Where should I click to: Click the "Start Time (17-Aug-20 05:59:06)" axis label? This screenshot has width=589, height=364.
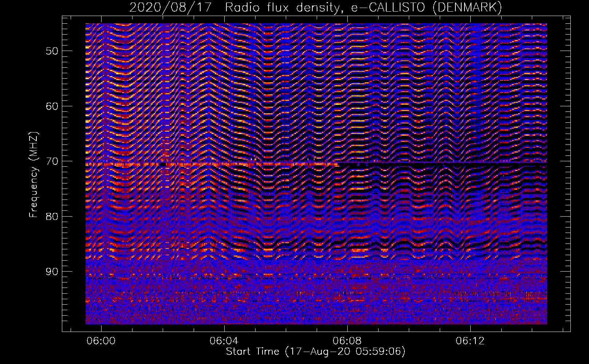tap(316, 352)
